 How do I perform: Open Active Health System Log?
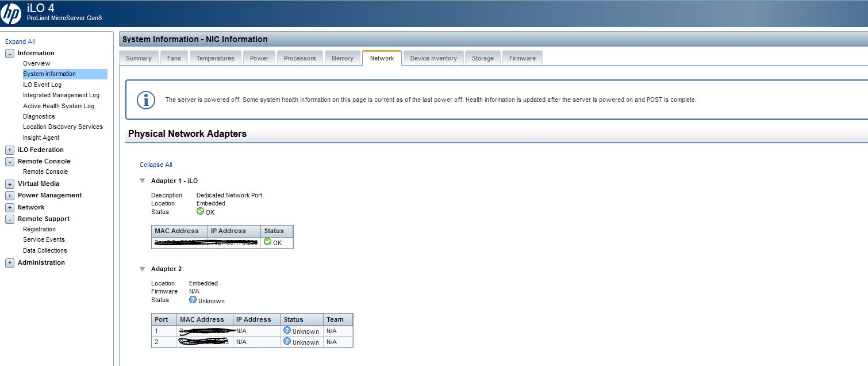59,106
